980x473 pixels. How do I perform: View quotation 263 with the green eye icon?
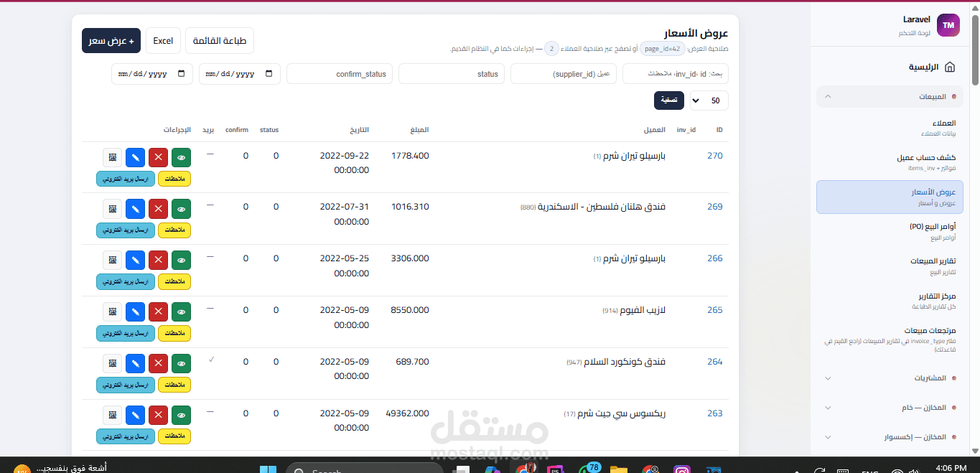click(182, 416)
